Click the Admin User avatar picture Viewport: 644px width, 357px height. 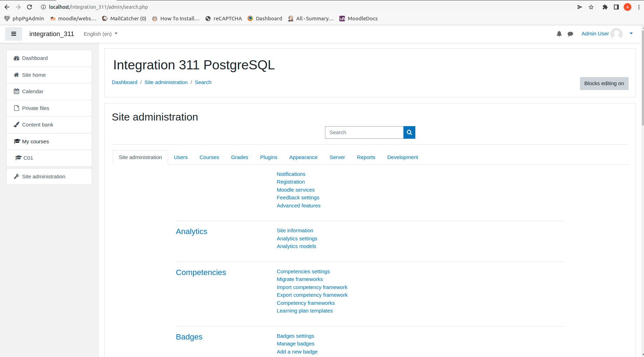pos(616,34)
